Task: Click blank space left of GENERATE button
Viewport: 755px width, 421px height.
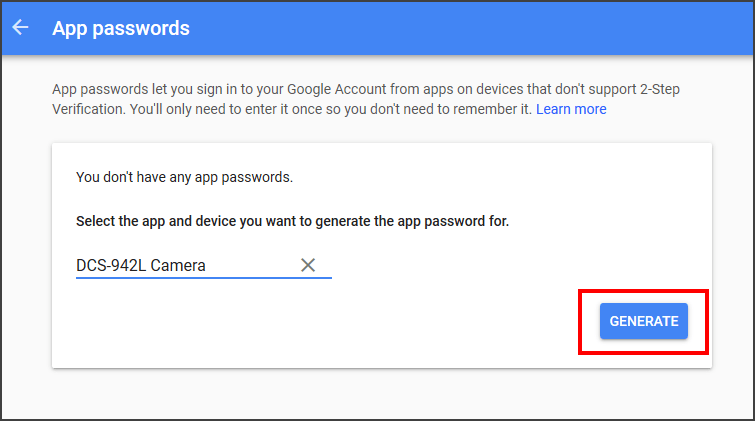Action: pos(400,322)
